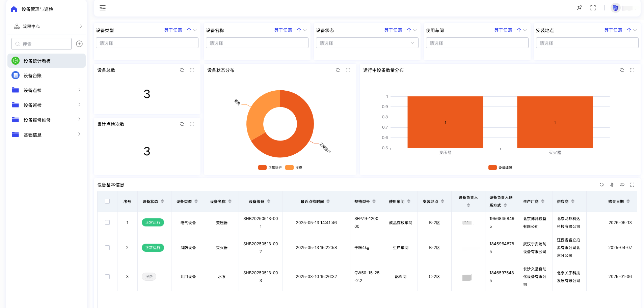Toggle column visibility eye icon in 设备基本信息
Viewport: 644px width, 308px height.
(x=622, y=185)
